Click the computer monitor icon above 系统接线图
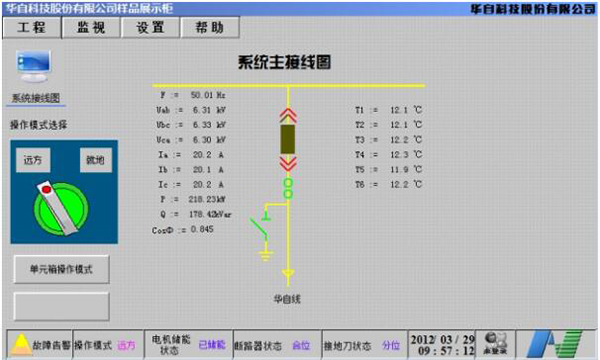Image resolution: width=600 pixels, height=360 pixels. [x=34, y=66]
